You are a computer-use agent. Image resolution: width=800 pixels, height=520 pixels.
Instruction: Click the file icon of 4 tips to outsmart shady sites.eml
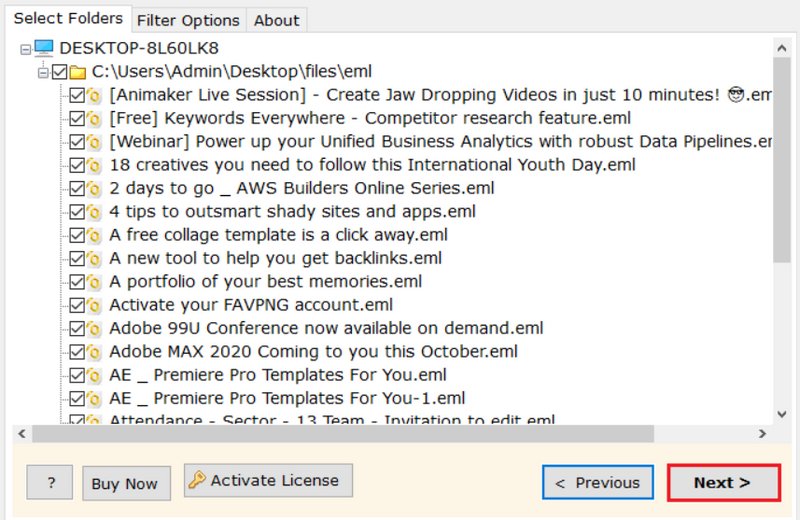[x=94, y=212]
